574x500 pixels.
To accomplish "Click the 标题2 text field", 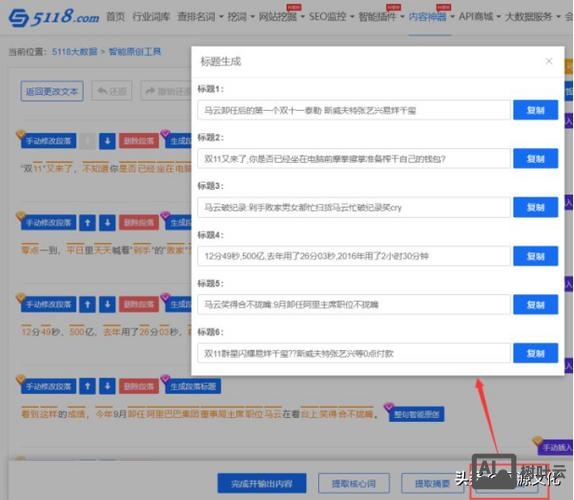I will 354,158.
